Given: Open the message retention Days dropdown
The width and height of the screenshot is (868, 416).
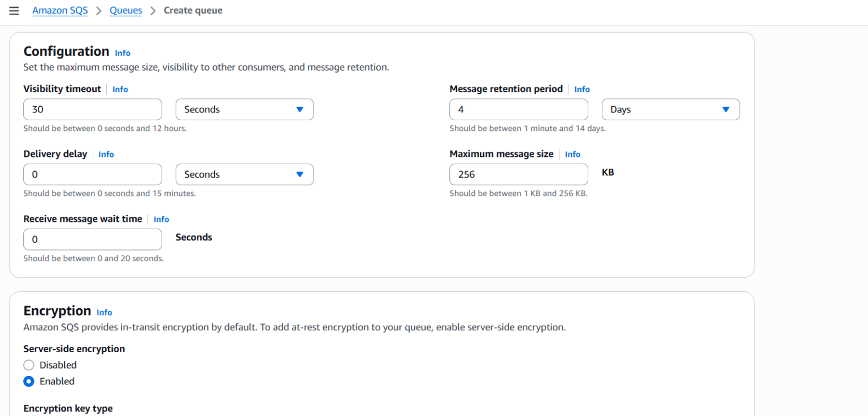Looking at the screenshot, I should coord(670,109).
